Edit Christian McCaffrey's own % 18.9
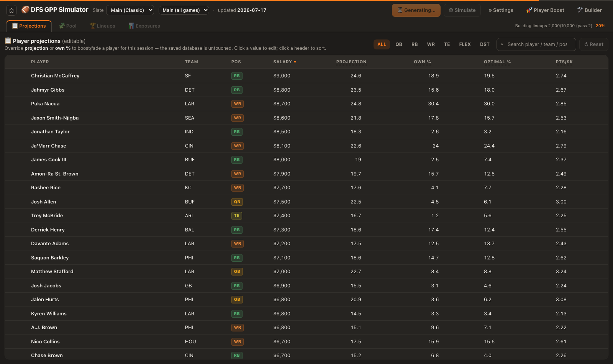The height and width of the screenshot is (364, 613). tap(433, 76)
